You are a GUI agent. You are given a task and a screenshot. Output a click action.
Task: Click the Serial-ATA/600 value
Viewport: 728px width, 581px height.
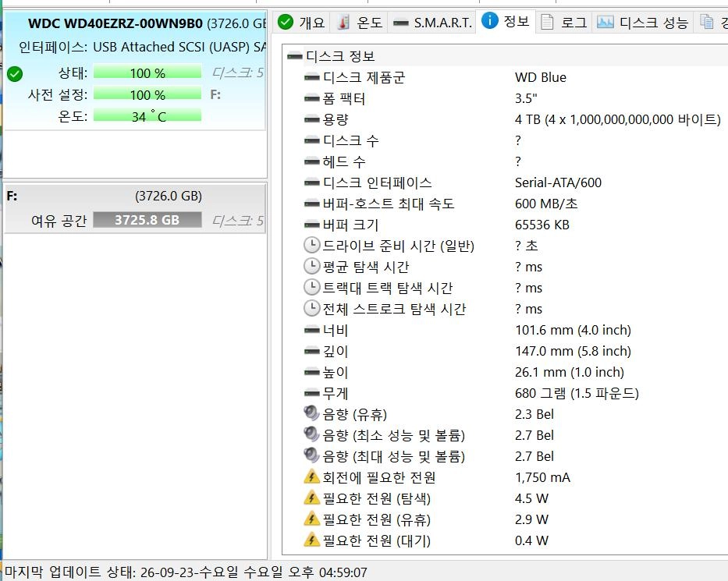558,182
